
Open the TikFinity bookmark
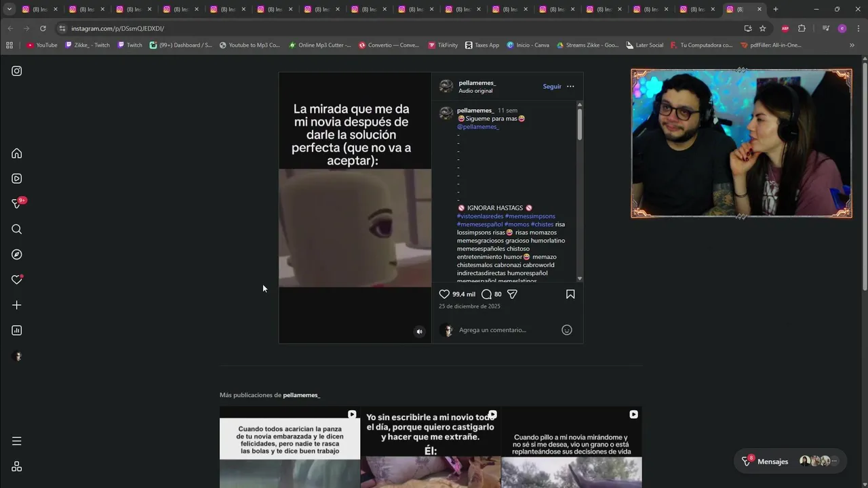click(x=443, y=45)
